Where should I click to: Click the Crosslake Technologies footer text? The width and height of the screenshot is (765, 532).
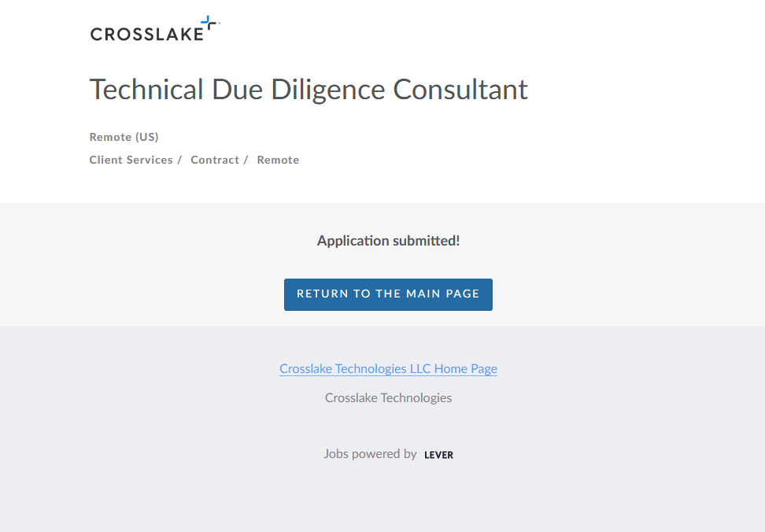[x=388, y=398]
